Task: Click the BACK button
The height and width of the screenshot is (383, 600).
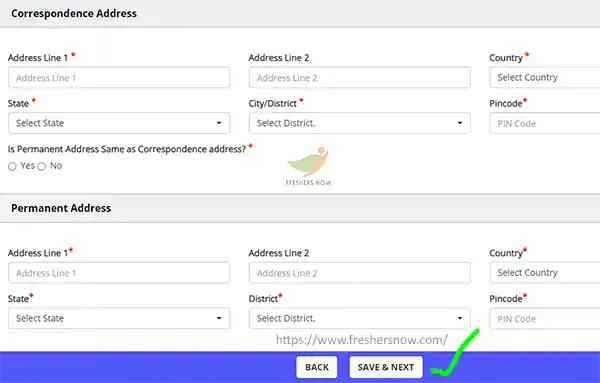Action: coord(317,367)
